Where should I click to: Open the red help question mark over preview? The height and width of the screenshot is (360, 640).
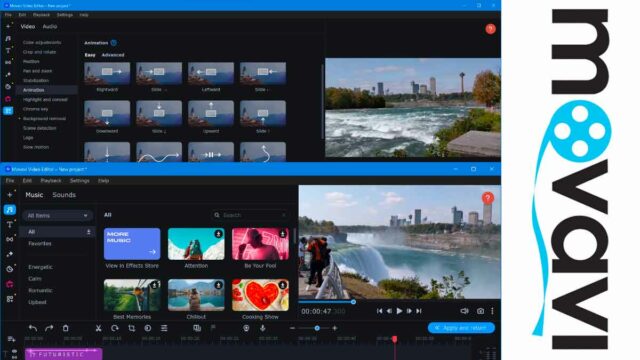[488, 198]
